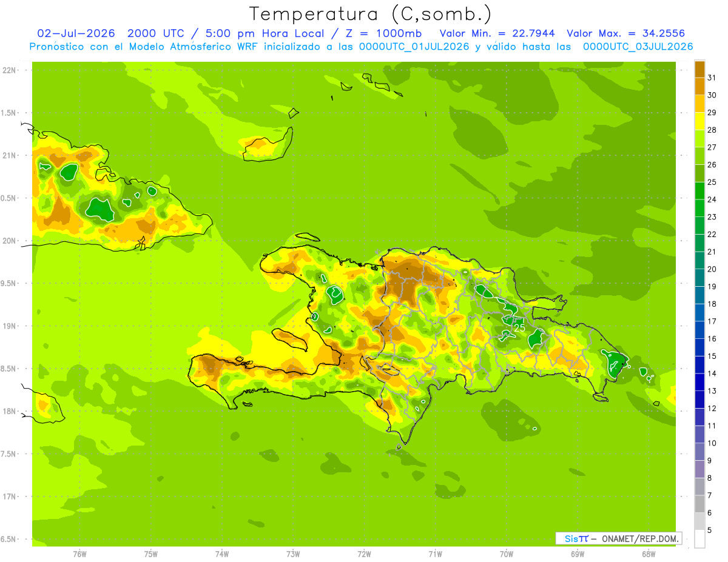Click the 73W longitude axis label

[x=293, y=554]
